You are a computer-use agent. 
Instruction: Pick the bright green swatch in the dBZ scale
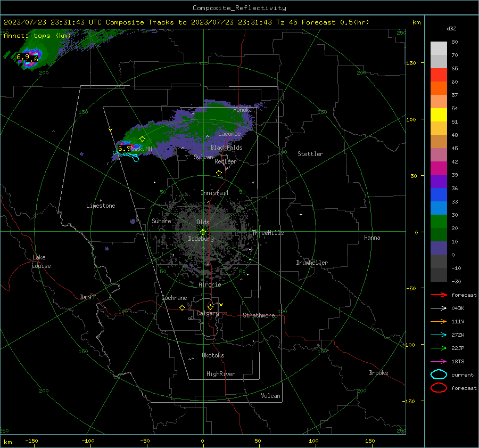pyautogui.click(x=439, y=221)
